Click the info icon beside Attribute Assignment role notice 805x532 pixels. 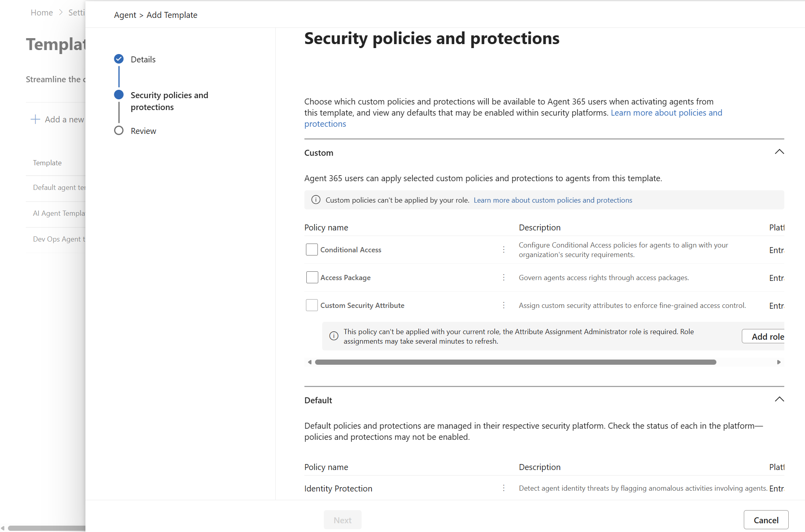click(334, 336)
